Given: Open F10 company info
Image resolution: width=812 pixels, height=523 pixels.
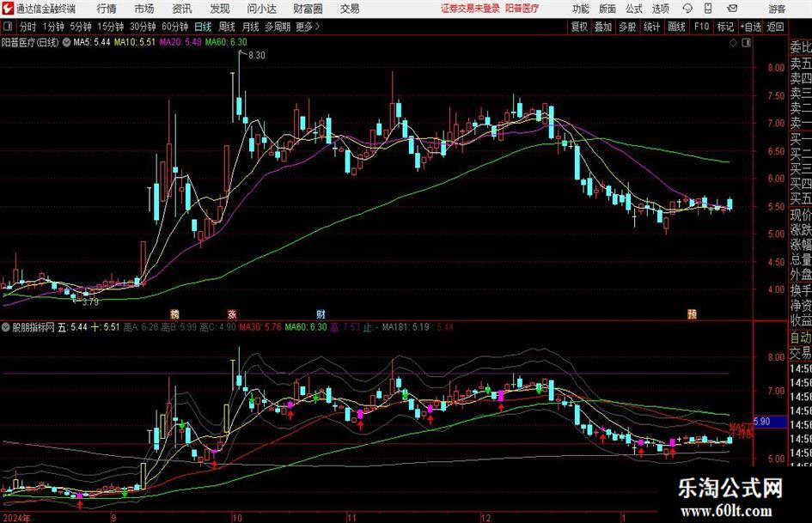Looking at the screenshot, I should 701,27.
